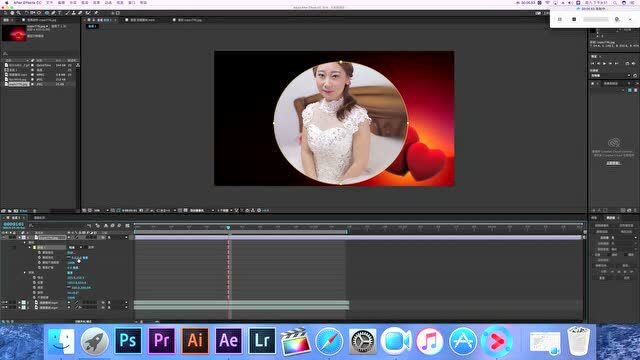This screenshot has height=360, width=640.
Task: Select the project footage thumbnail preview
Action: (x=14, y=33)
